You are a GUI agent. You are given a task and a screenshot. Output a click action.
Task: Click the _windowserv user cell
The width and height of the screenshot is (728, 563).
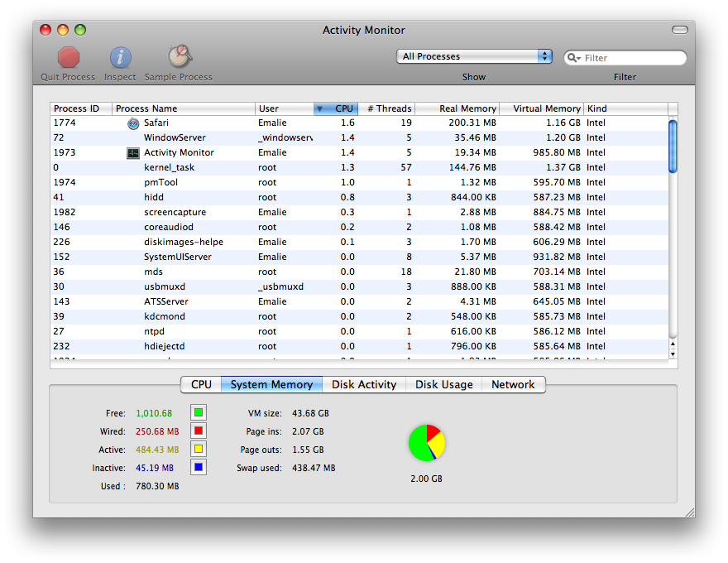(x=285, y=138)
